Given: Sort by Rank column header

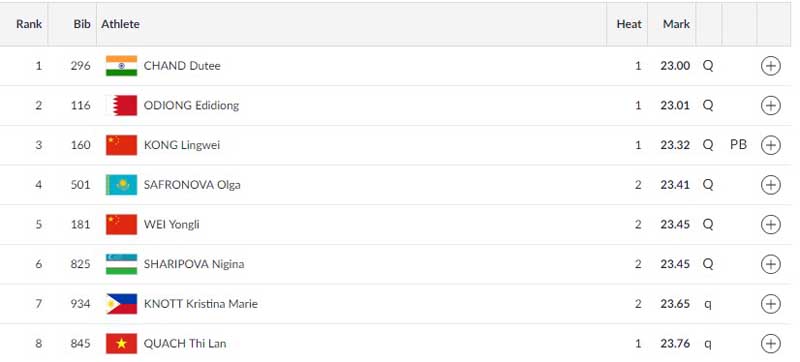Looking at the screenshot, I should tap(29, 24).
